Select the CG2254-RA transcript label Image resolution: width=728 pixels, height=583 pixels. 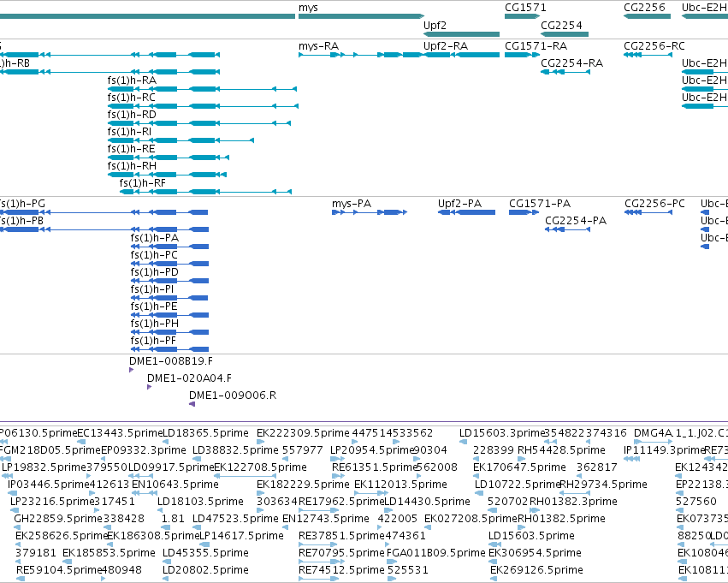pos(572,63)
